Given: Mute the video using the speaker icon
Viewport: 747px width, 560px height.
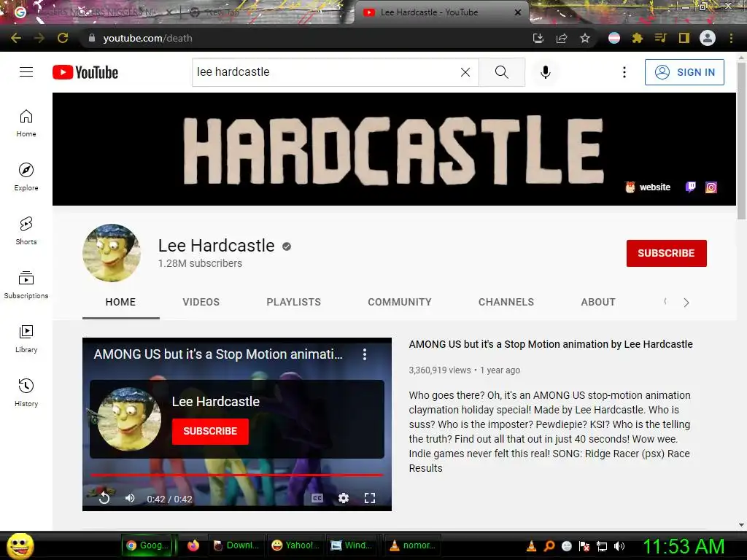Looking at the screenshot, I should click(x=130, y=498).
